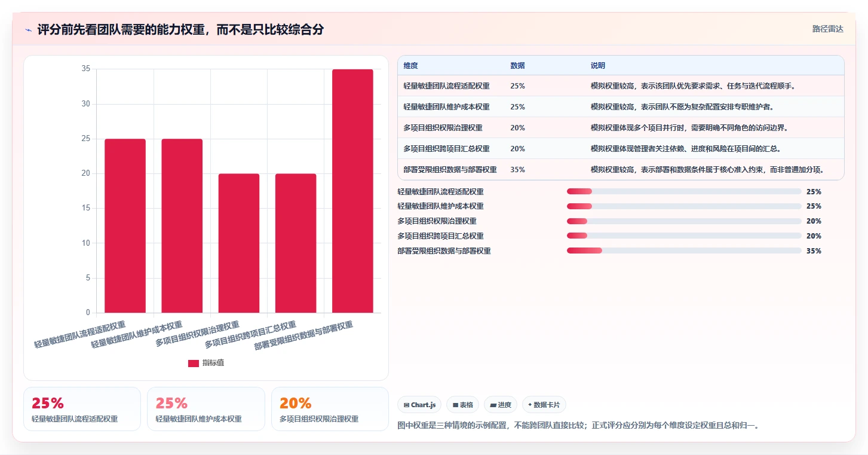Click progress list label 部署受限组织数据与部署权重

click(444, 251)
